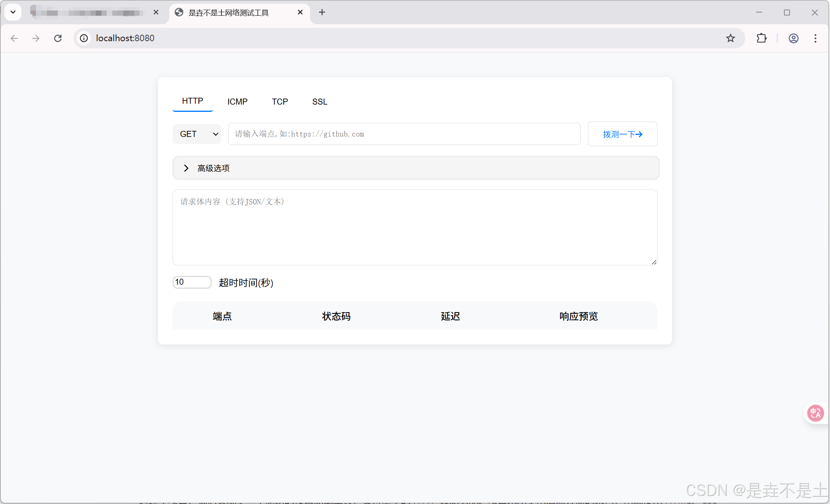Click the timeout seconds number field
Image resolution: width=830 pixels, height=504 pixels.
click(x=192, y=282)
